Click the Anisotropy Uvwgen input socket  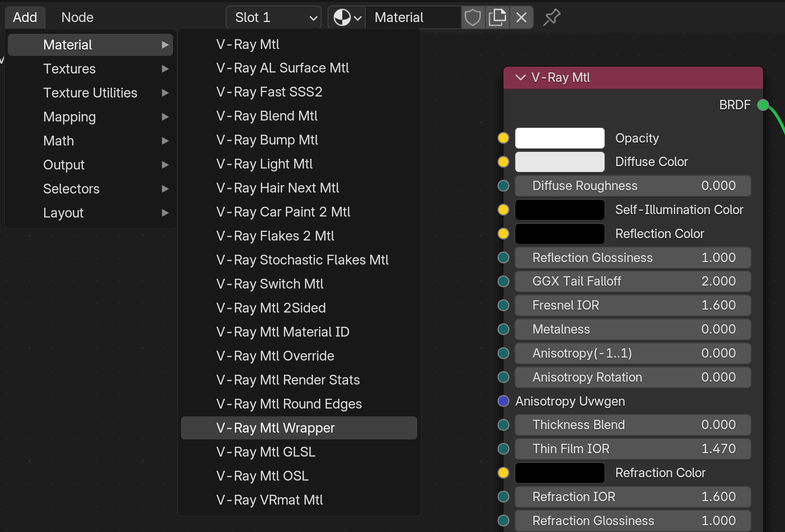pyautogui.click(x=504, y=401)
